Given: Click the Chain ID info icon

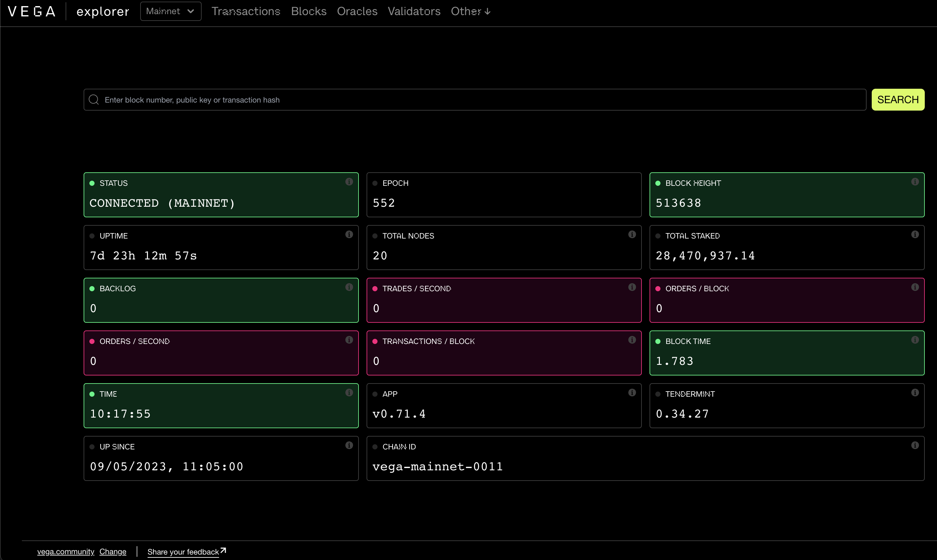Looking at the screenshot, I should 915,445.
